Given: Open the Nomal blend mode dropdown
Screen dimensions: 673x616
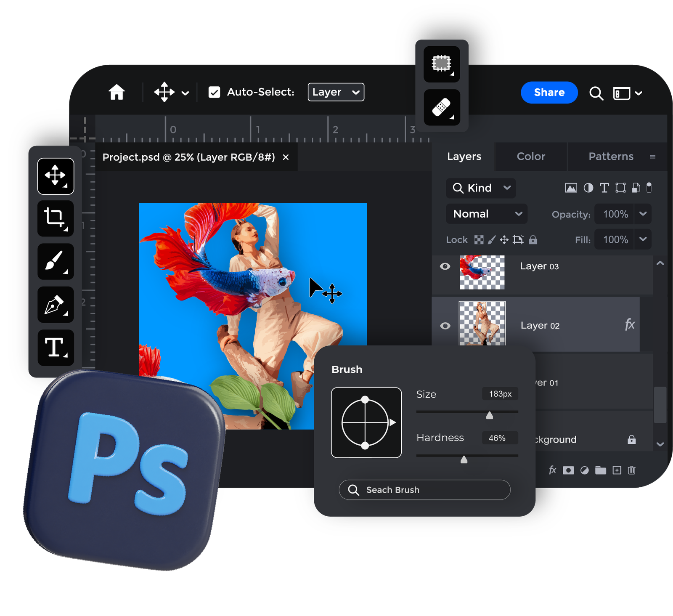Looking at the screenshot, I should (487, 214).
